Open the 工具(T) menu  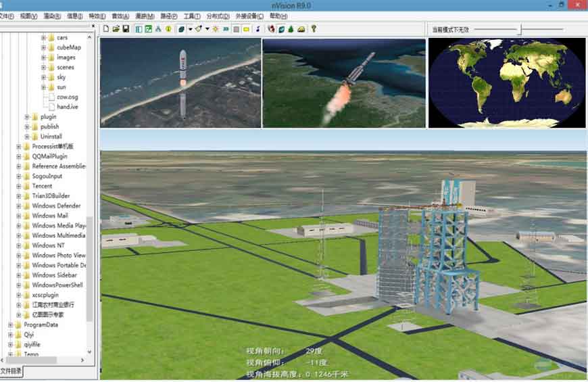[x=192, y=16]
